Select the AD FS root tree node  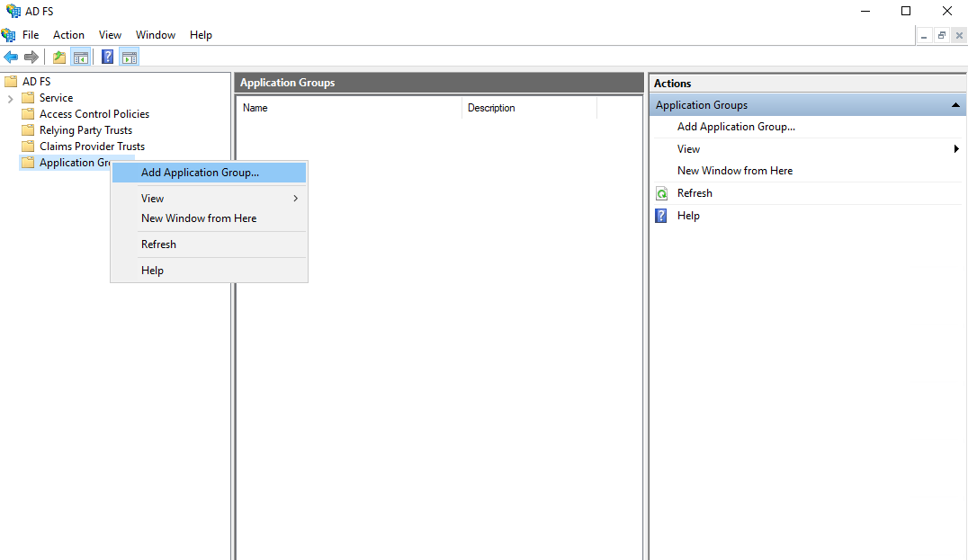pyautogui.click(x=36, y=82)
